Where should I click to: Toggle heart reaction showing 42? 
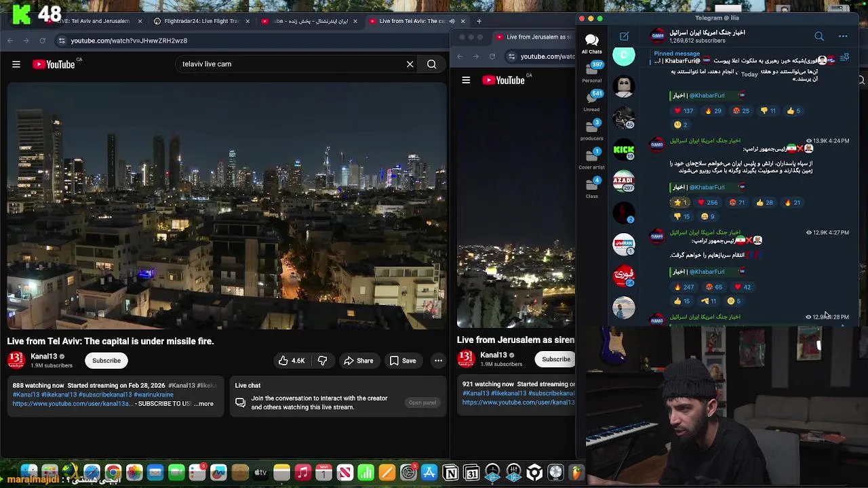(x=743, y=287)
